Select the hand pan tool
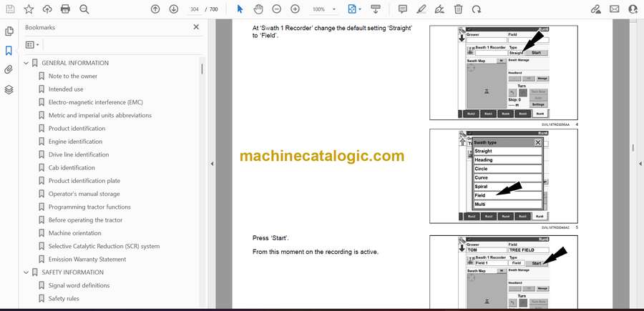The image size is (644, 311). (x=258, y=9)
